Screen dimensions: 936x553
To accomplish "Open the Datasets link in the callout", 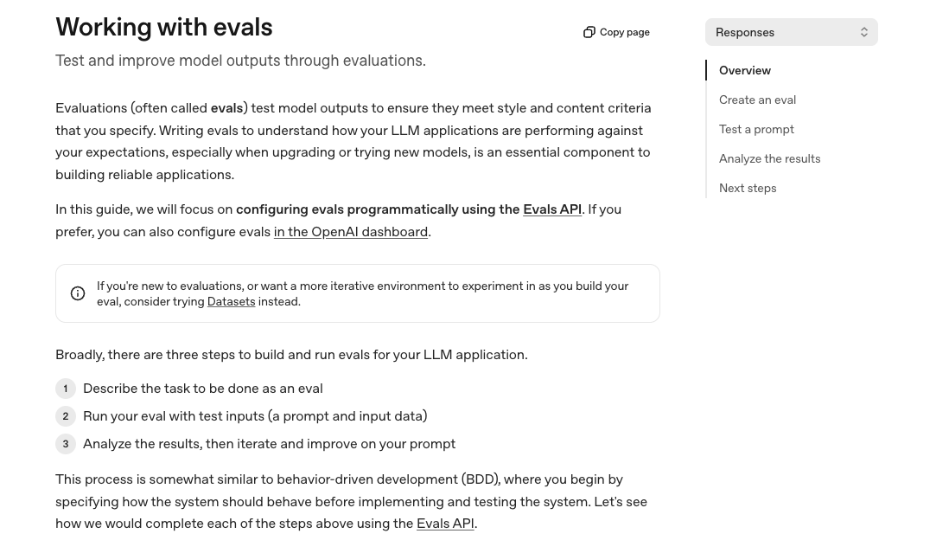I will [x=230, y=302].
